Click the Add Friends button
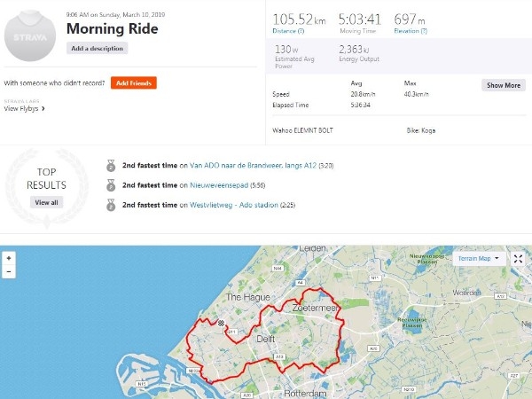Screen dimensions: 532x399 (134, 82)
